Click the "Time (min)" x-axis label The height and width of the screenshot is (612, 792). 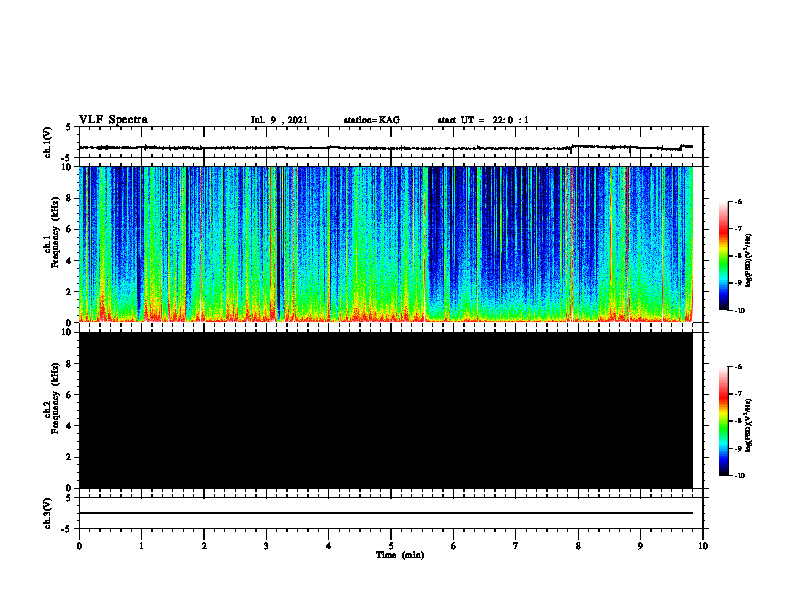400,555
